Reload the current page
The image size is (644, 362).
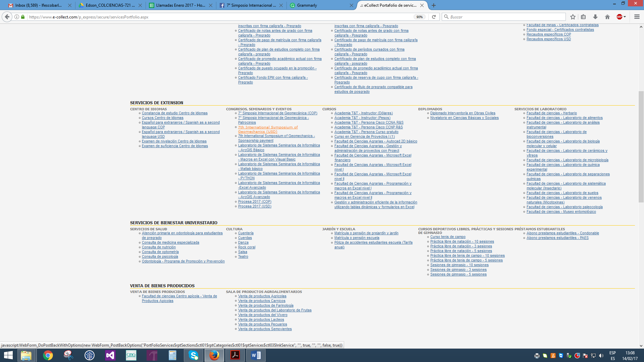[434, 17]
